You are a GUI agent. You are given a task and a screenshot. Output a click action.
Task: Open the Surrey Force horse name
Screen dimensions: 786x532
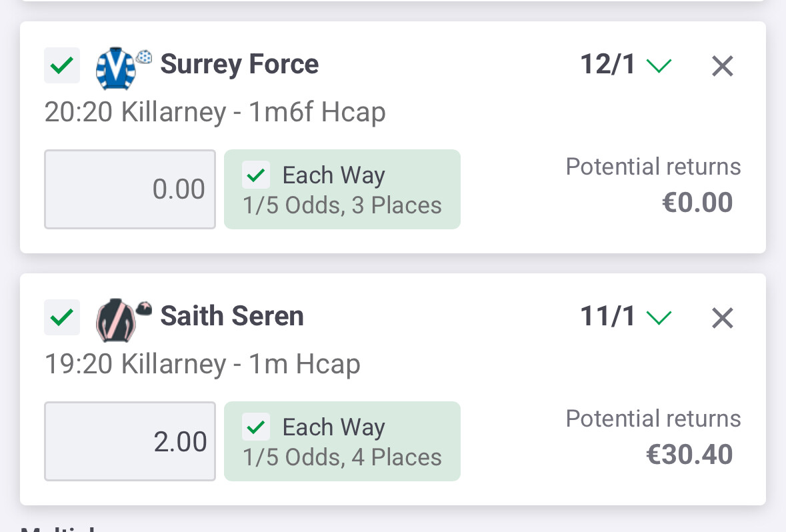point(239,65)
